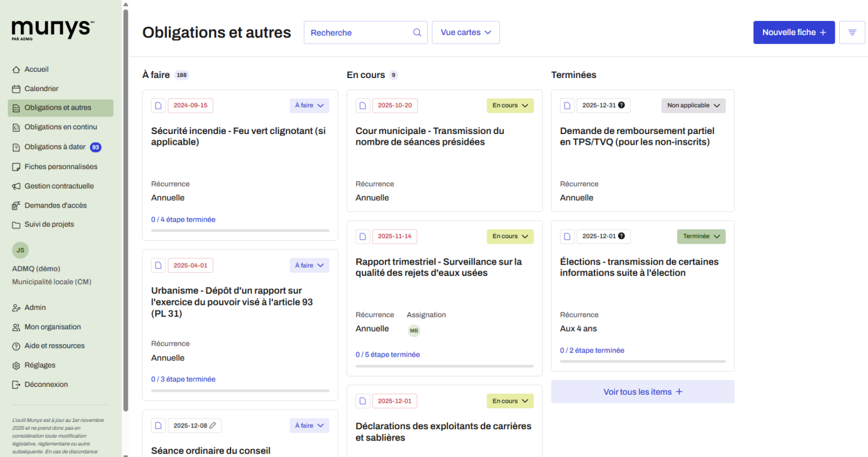Open the Vue cartes dropdown
The height and width of the screenshot is (457, 868).
(466, 33)
